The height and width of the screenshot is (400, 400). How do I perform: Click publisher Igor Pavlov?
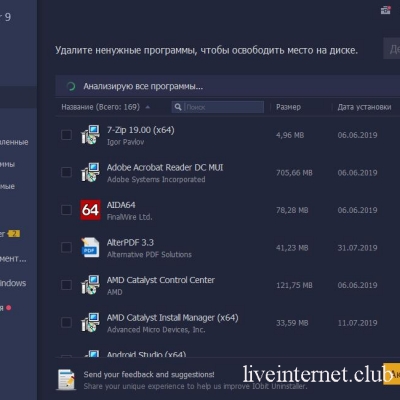[125, 142]
